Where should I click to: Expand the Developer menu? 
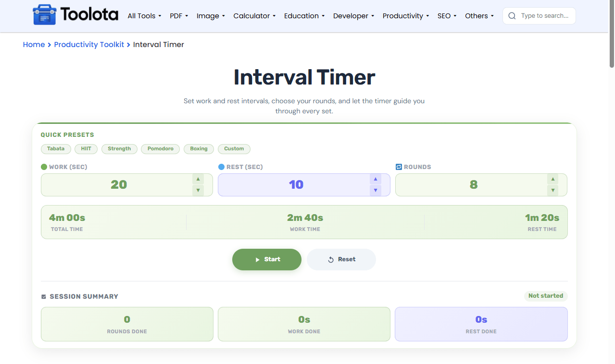coord(353,16)
